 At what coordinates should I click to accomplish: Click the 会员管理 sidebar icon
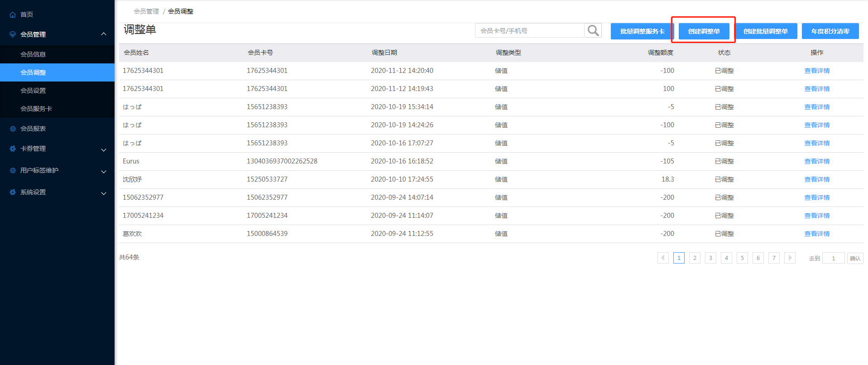coord(13,34)
